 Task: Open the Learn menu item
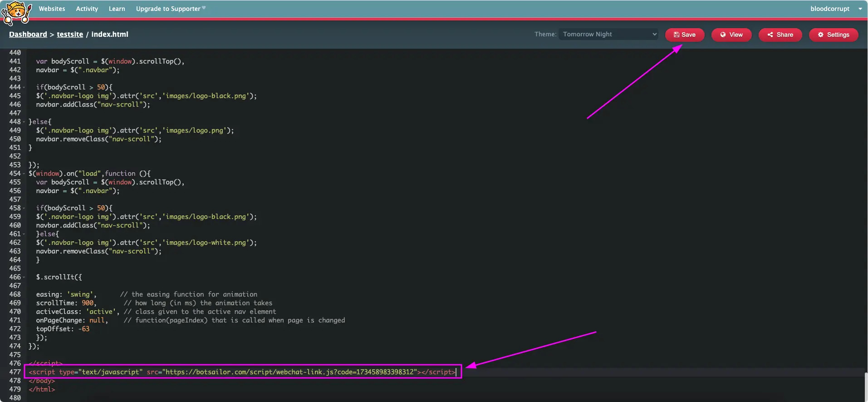pos(117,9)
